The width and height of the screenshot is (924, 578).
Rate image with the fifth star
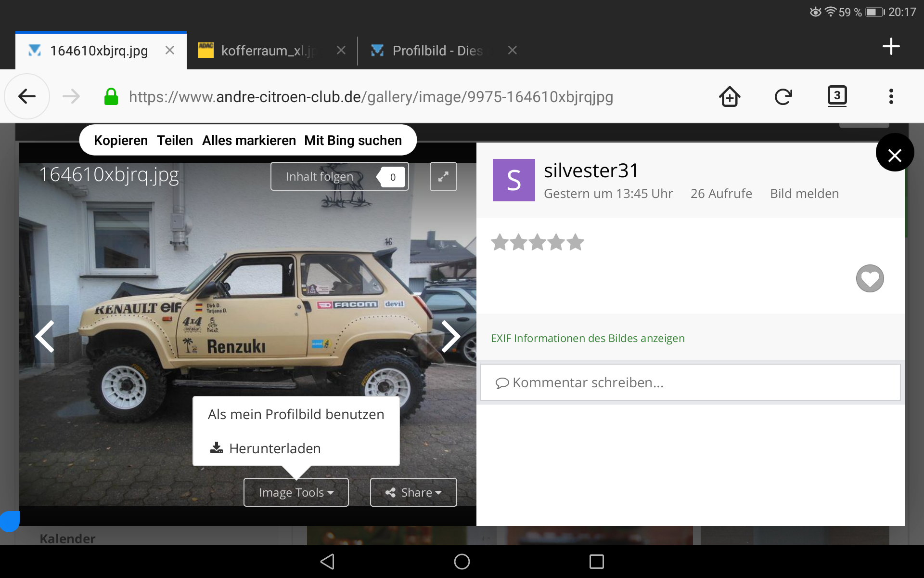(x=575, y=242)
